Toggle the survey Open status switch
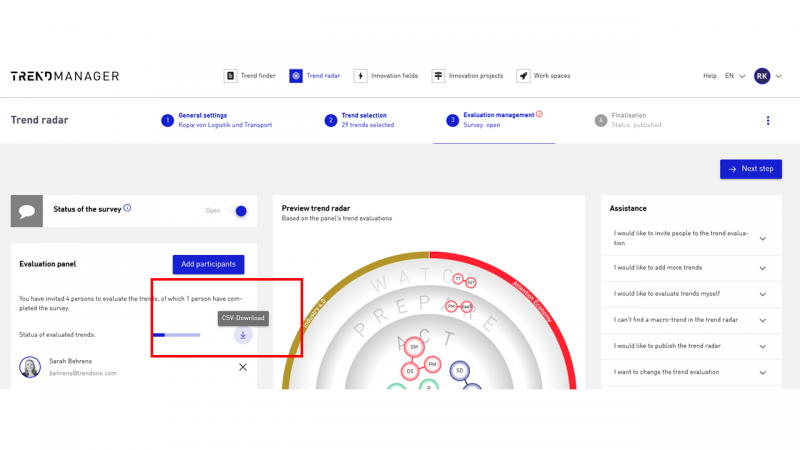 [x=238, y=211]
